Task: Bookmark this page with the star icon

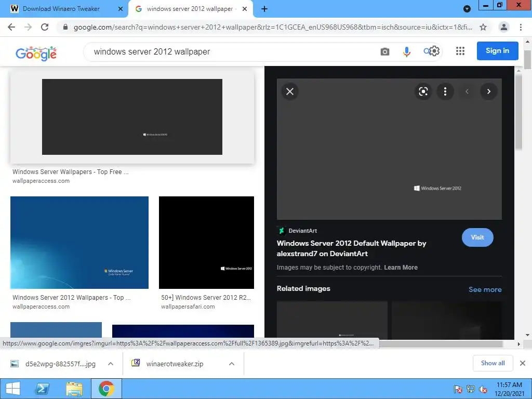Action: click(483, 27)
